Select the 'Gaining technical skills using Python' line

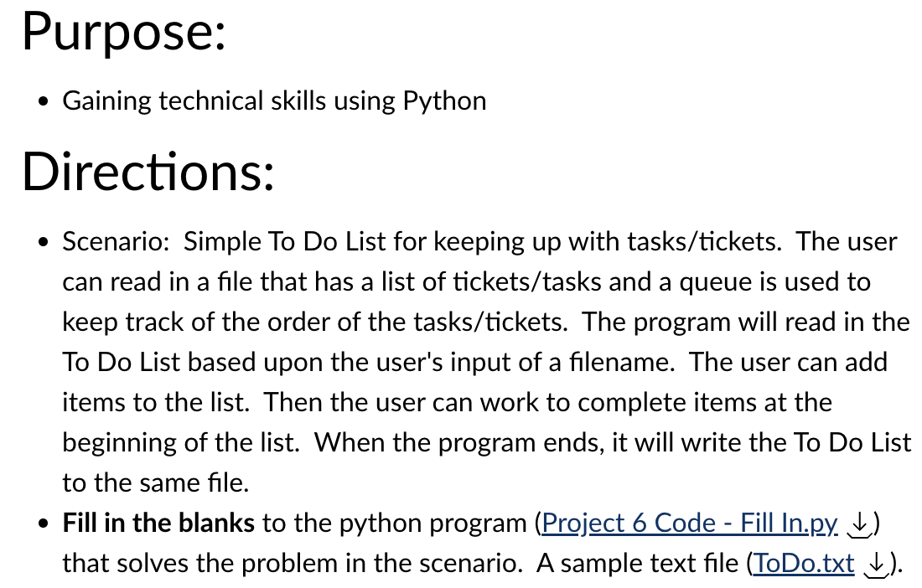tap(275, 101)
